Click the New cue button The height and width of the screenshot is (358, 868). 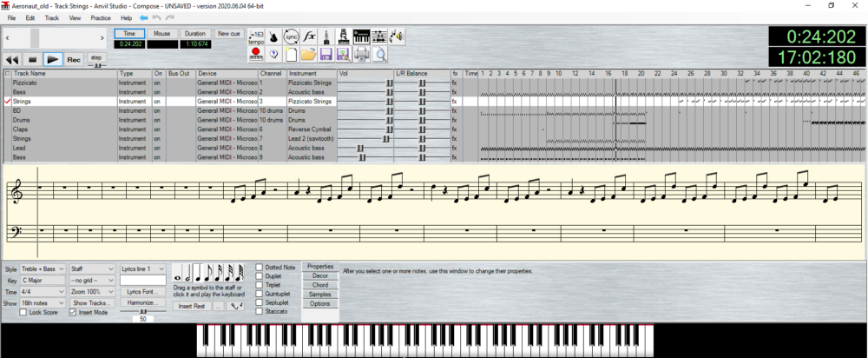tap(229, 34)
